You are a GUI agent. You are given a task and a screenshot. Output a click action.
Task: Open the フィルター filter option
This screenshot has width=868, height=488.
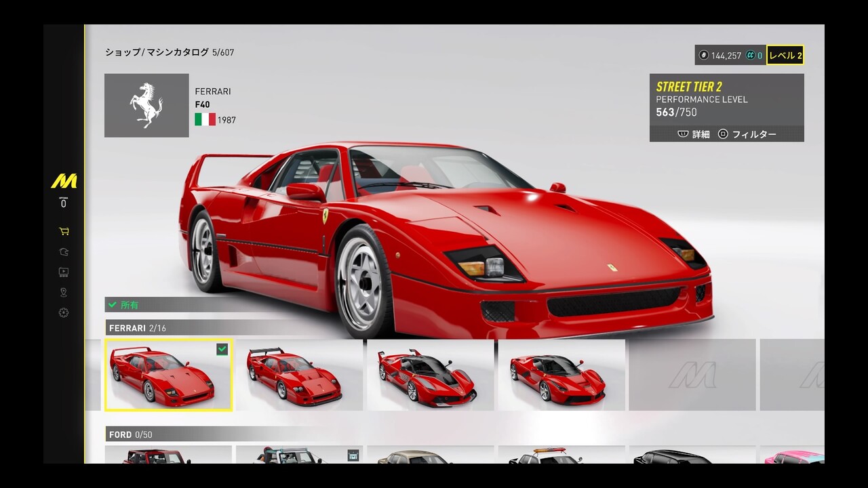click(x=747, y=134)
